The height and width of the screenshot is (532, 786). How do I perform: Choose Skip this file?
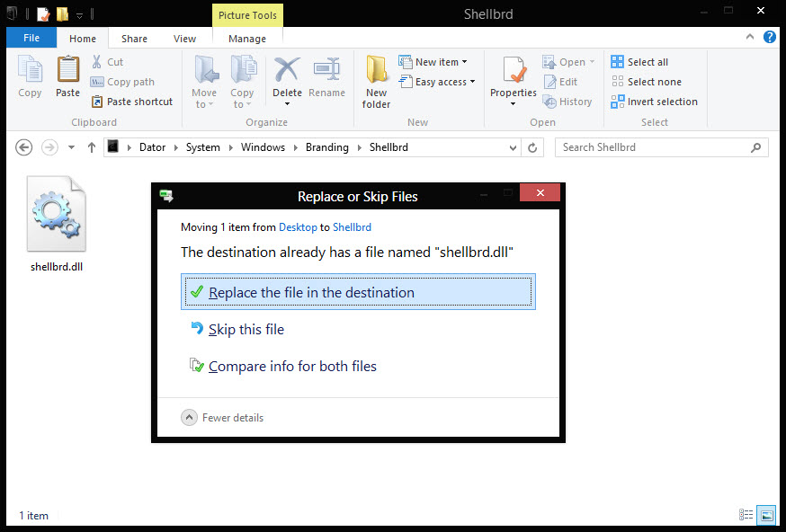(237, 329)
